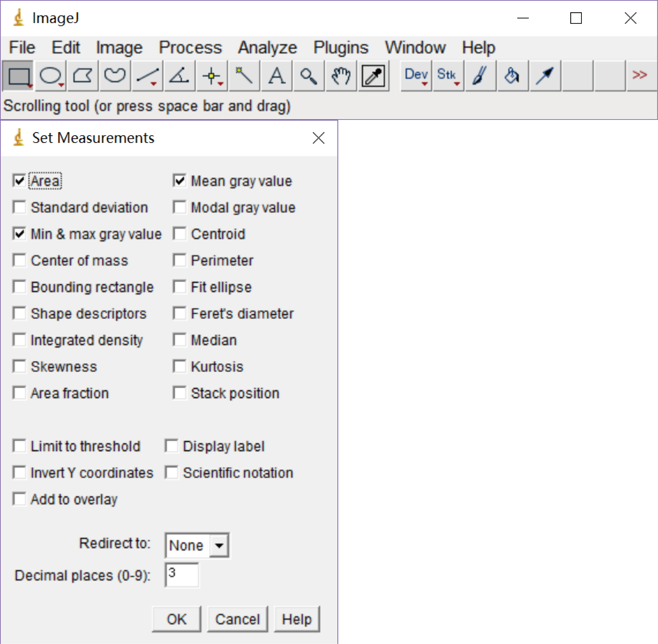Open the Redirect to dropdown
Viewport: 658px width, 644px height.
197,545
